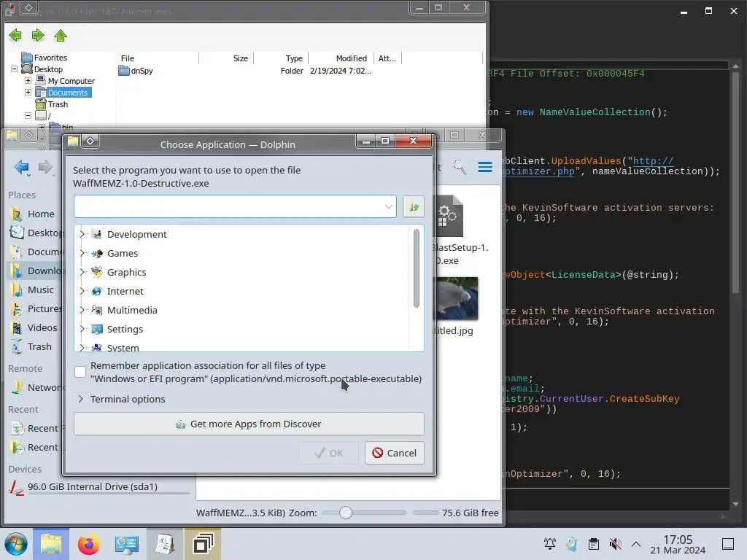
Task: Expand the Multimedia category
Action: coord(82,310)
